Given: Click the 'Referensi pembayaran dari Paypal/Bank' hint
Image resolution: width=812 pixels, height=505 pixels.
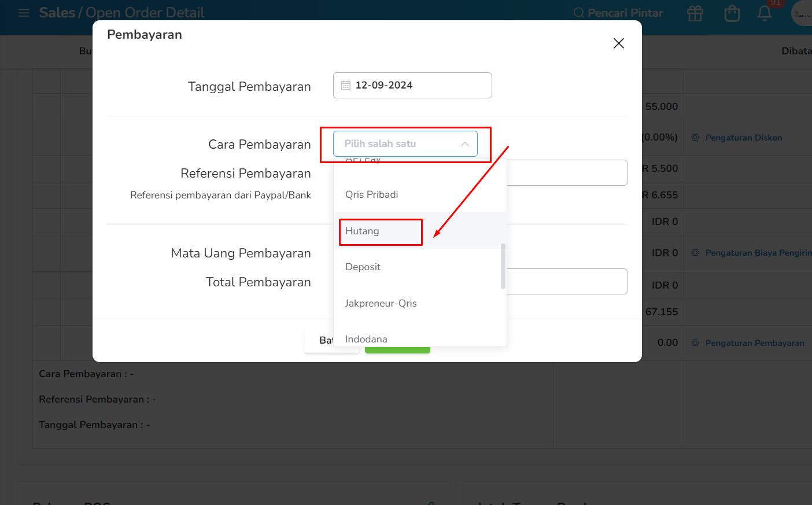Looking at the screenshot, I should tap(220, 195).
